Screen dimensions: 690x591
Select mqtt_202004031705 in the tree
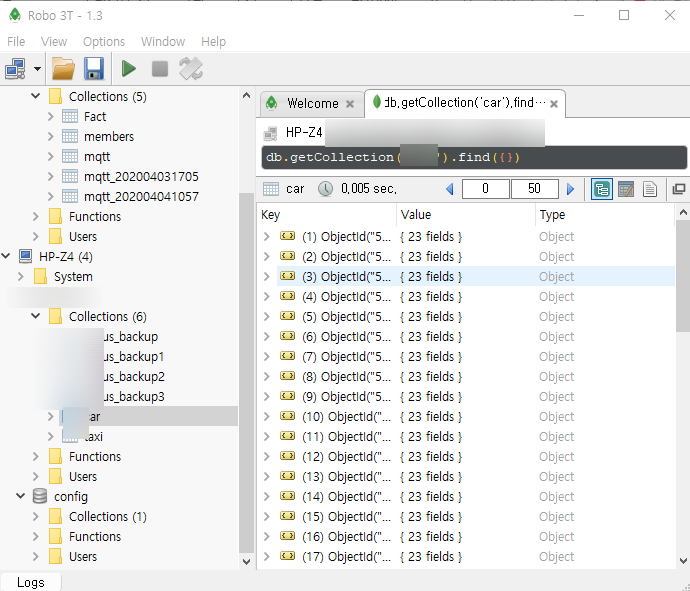141,176
